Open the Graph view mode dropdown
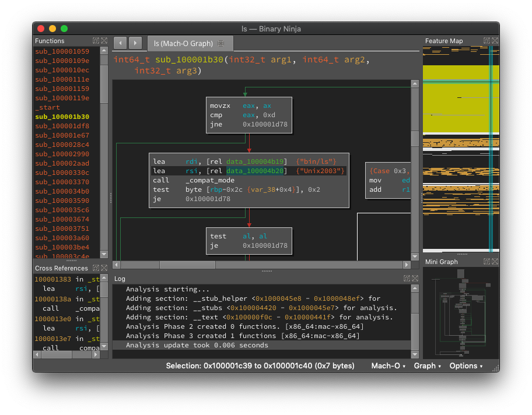 click(427, 366)
